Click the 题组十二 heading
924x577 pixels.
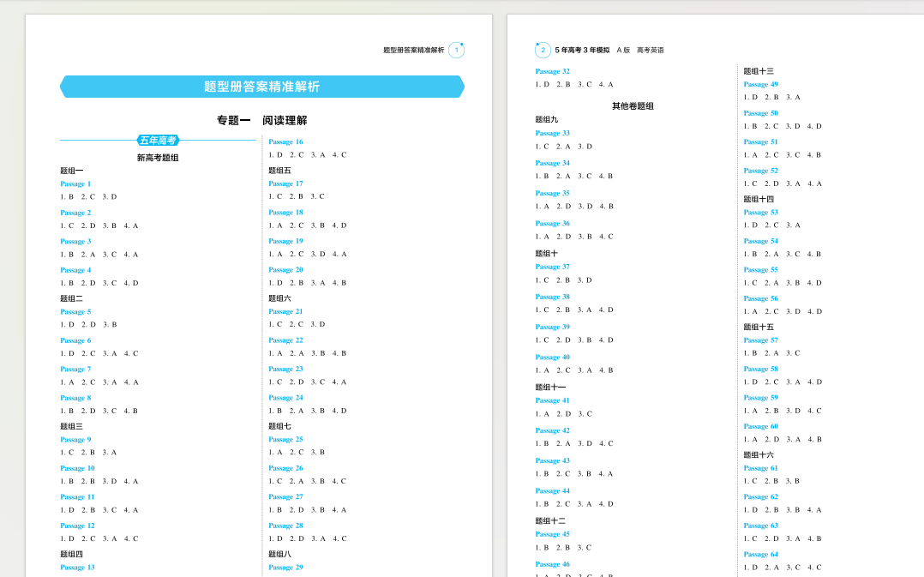[550, 521]
